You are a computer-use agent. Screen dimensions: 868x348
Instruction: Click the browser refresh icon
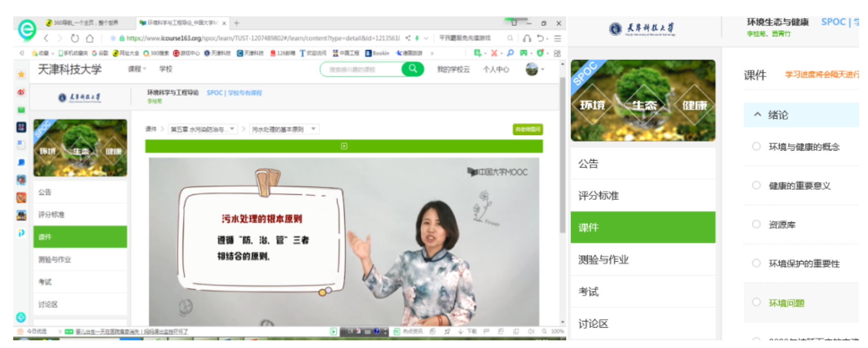75,38
